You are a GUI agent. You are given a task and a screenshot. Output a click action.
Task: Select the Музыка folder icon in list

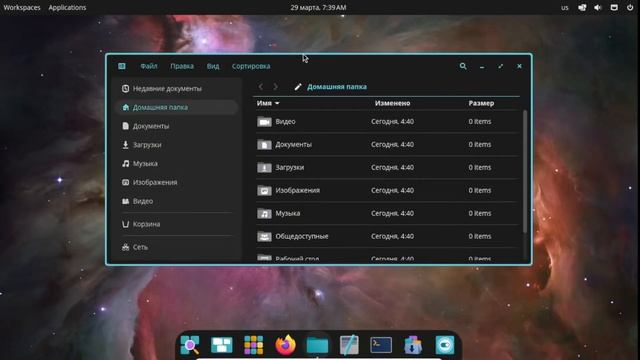tap(264, 213)
